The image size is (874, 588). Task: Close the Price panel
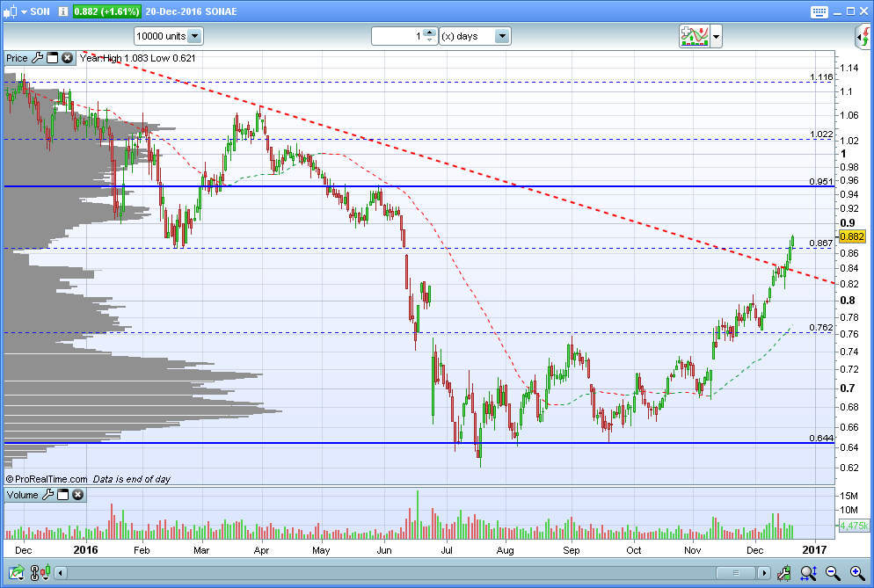67,58
